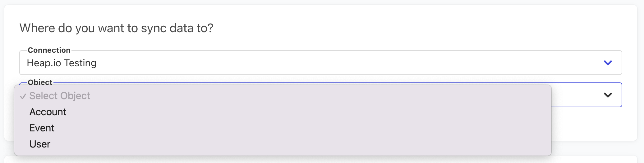Click the Connection field label
The image size is (644, 163).
(x=49, y=50)
